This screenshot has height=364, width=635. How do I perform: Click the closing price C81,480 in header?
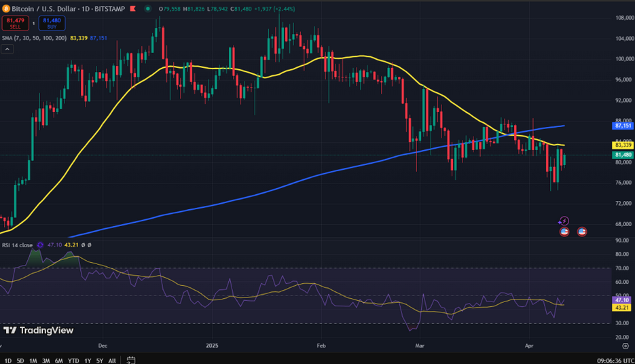click(241, 9)
